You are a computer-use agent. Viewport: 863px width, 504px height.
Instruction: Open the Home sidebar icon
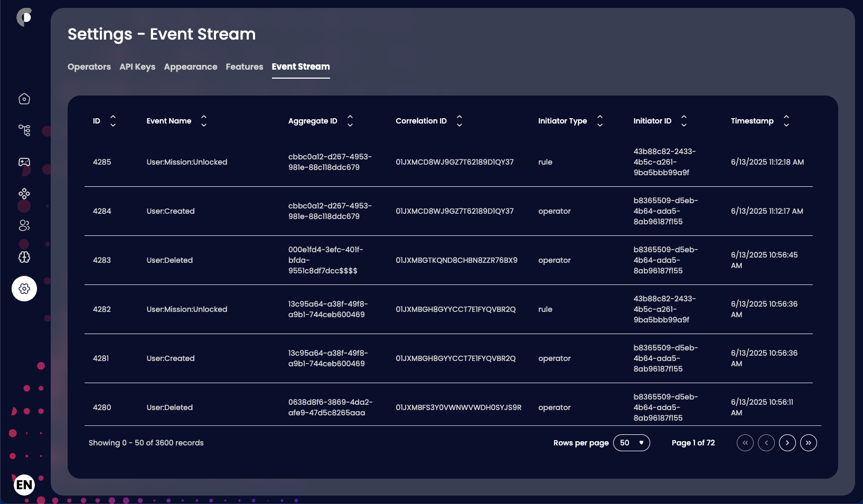point(24,99)
